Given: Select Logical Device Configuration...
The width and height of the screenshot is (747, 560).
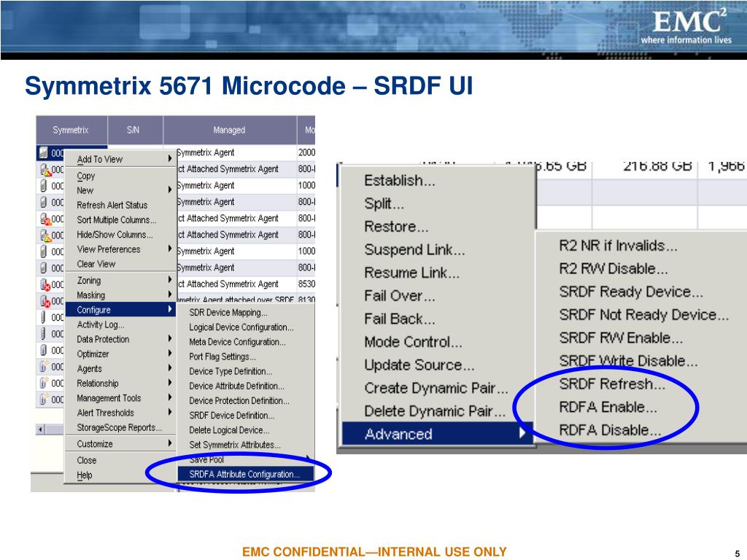Looking at the screenshot, I should tap(245, 327).
